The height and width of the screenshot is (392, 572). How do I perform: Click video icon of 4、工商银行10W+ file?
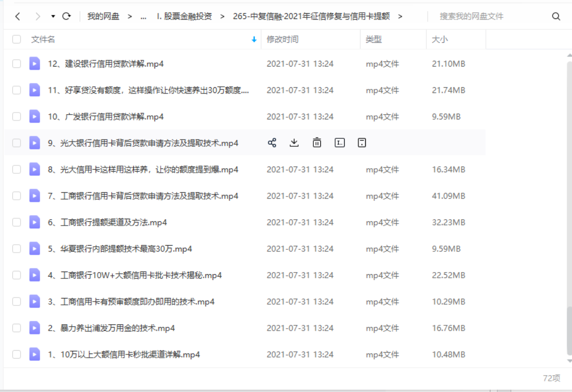(35, 275)
